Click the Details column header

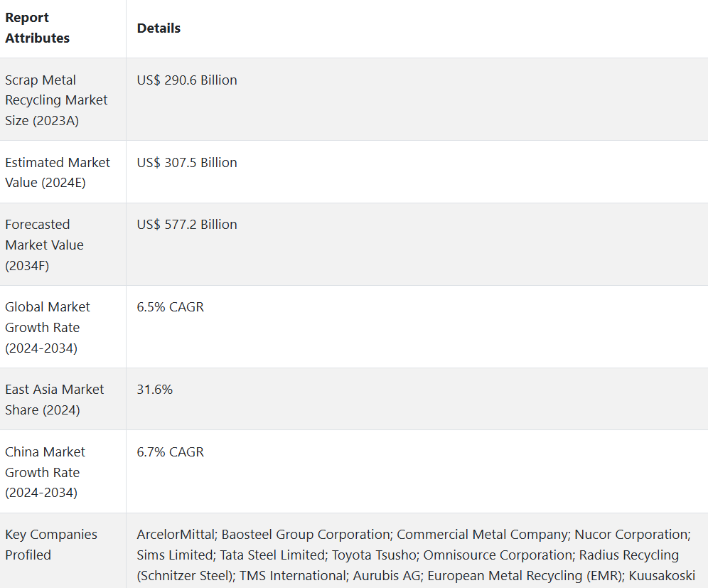pos(159,28)
